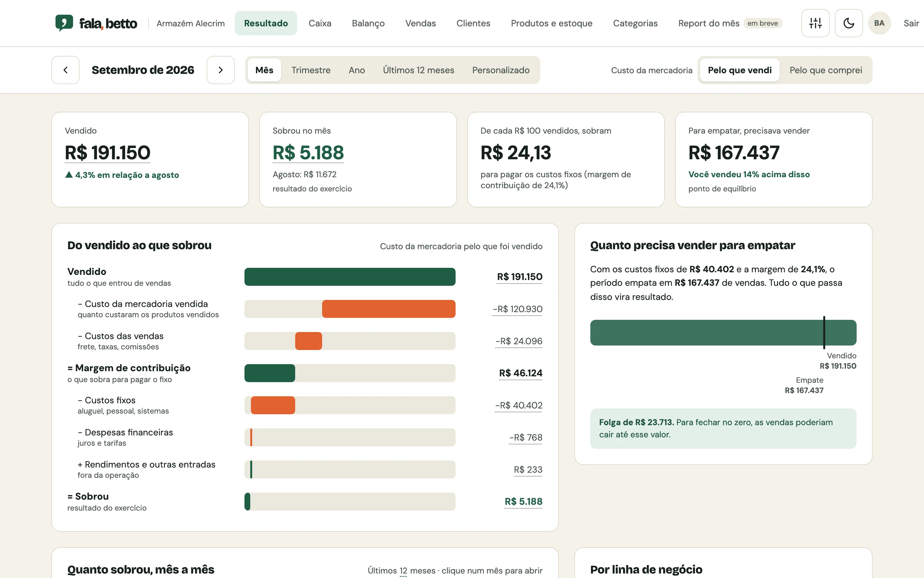Click the em breve badge

coord(763,23)
